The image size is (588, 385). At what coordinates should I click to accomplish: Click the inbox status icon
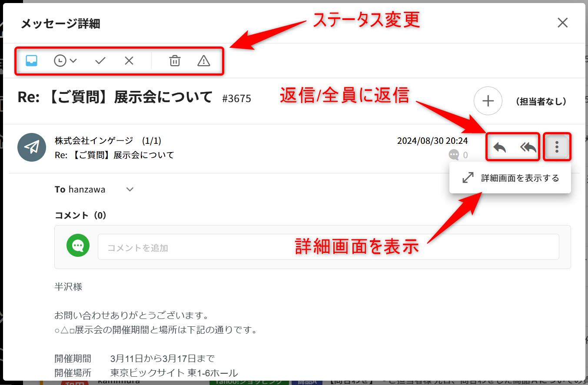click(x=31, y=61)
